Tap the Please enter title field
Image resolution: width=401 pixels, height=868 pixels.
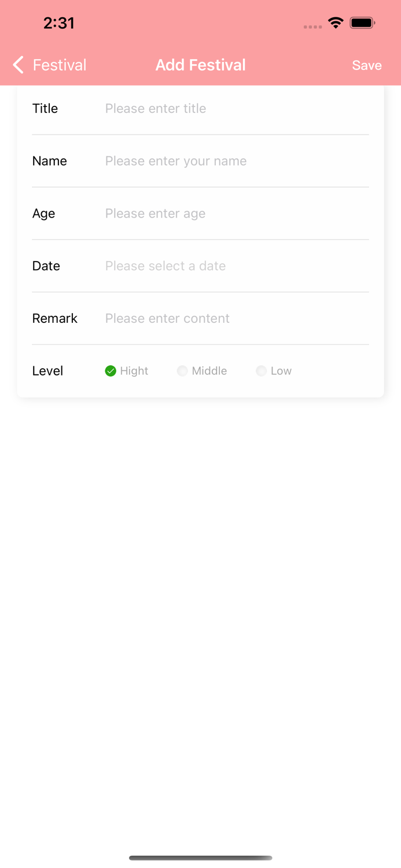coord(155,108)
